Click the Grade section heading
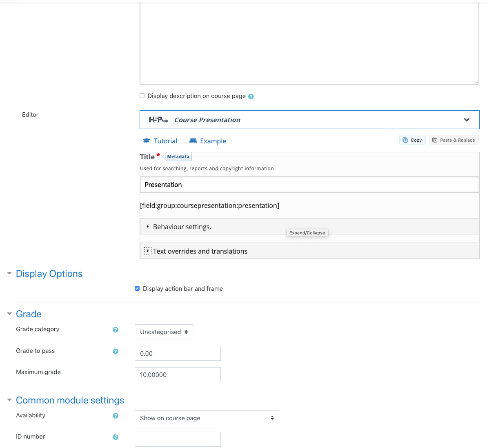Image resolution: width=487 pixels, height=448 pixels. (x=29, y=314)
